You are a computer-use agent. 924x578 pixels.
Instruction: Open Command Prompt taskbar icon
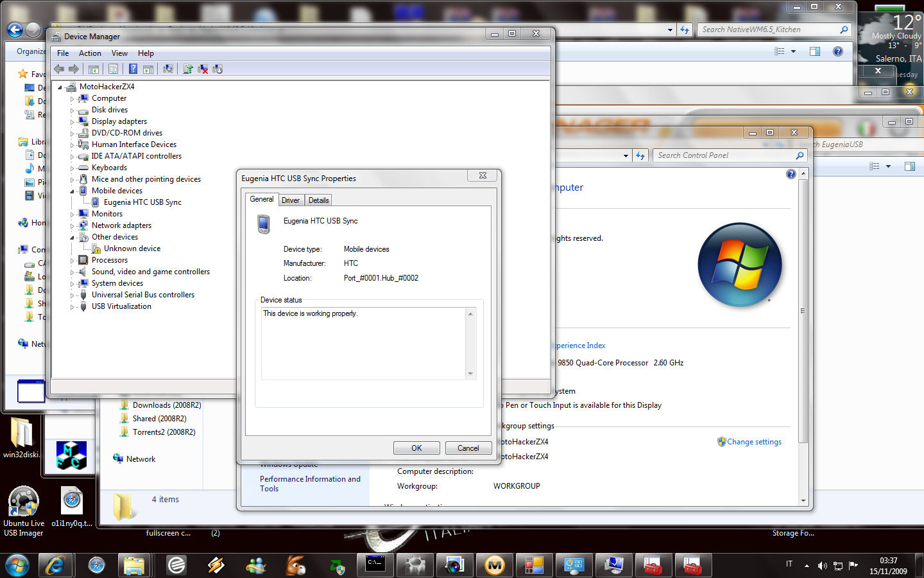point(375,565)
